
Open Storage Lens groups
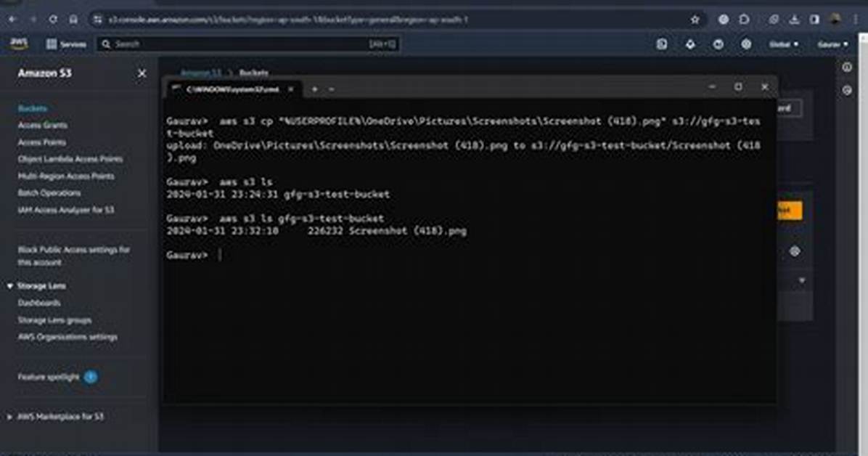pyautogui.click(x=54, y=320)
